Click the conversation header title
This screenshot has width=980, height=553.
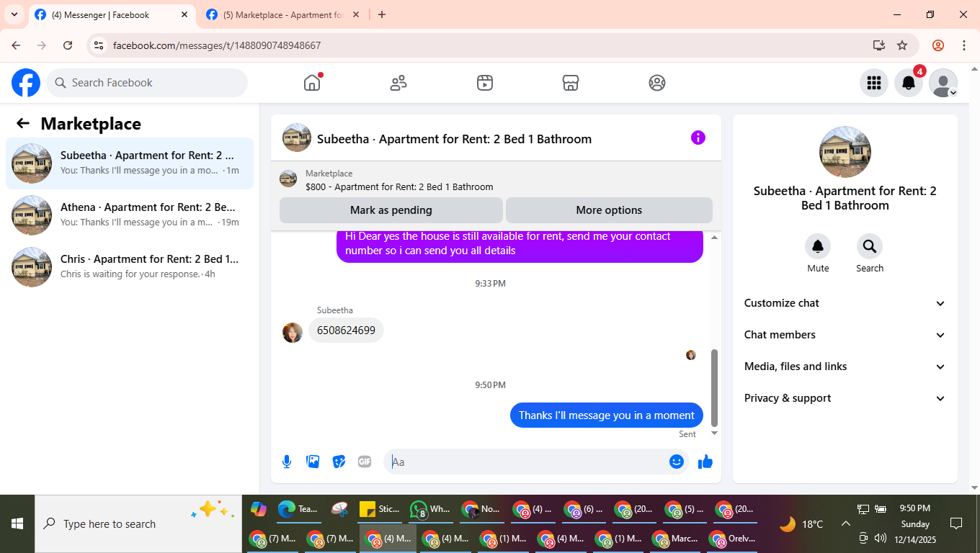click(454, 139)
